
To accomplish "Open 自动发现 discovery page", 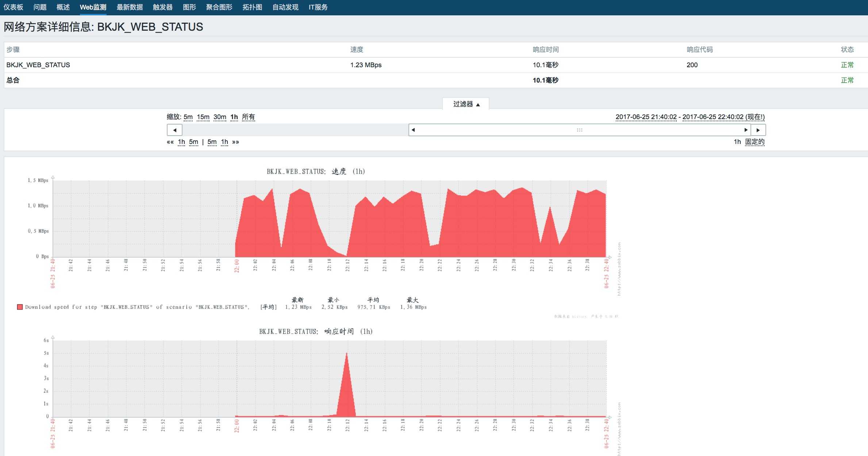I will [x=285, y=7].
